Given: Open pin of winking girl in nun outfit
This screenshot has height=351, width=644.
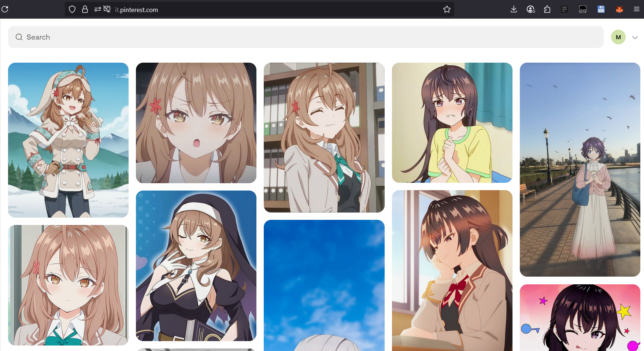Looking at the screenshot, I should tap(196, 266).
